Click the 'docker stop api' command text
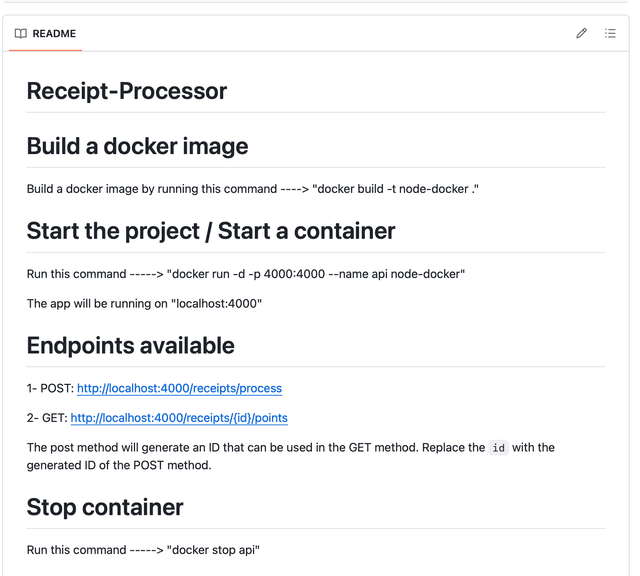The width and height of the screenshot is (640, 576). pyautogui.click(x=214, y=550)
